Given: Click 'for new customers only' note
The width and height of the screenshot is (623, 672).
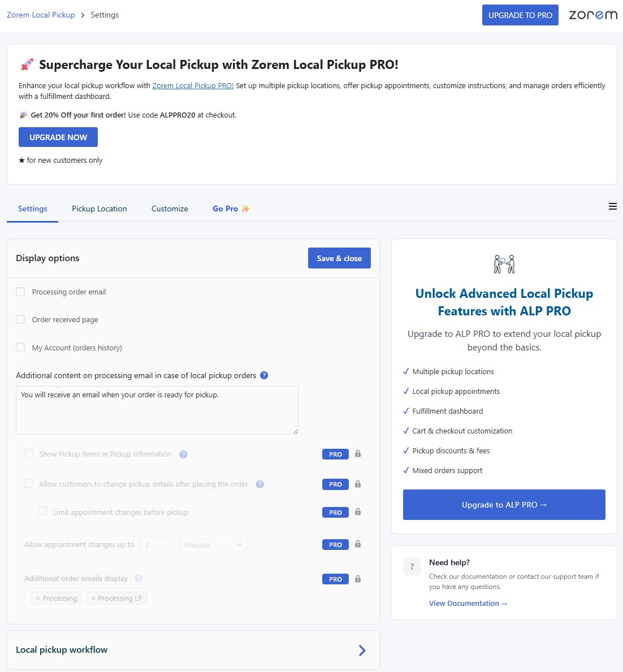Looking at the screenshot, I should coord(60,161).
